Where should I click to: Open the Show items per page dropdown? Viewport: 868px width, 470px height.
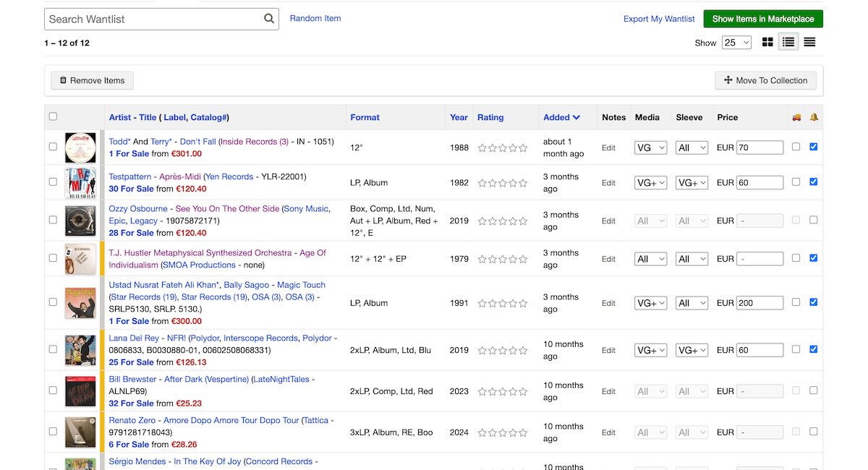(736, 43)
